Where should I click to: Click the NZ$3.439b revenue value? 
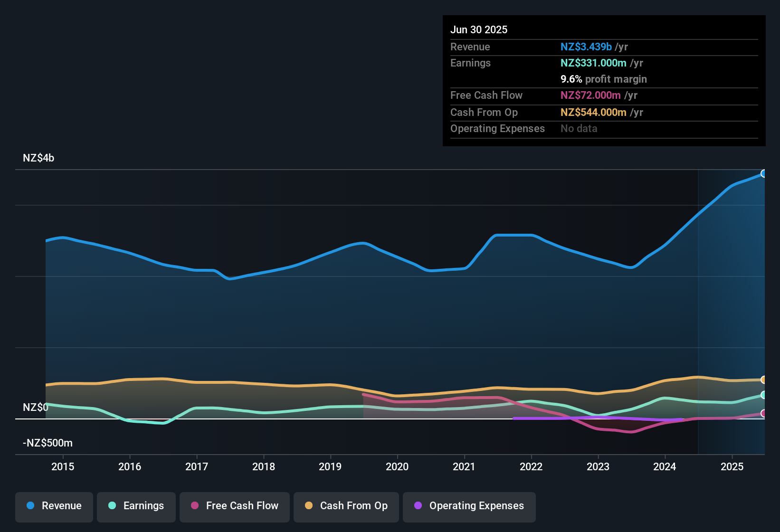586,47
